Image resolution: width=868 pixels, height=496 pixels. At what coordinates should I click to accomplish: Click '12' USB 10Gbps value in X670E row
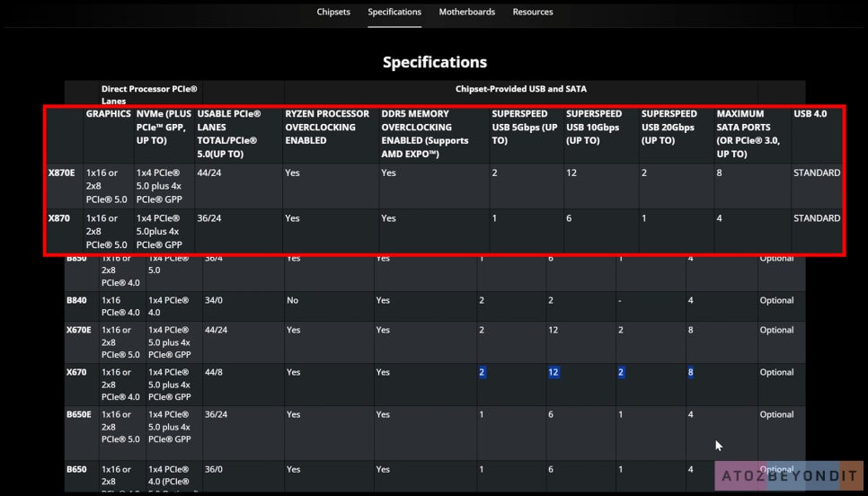click(x=553, y=330)
